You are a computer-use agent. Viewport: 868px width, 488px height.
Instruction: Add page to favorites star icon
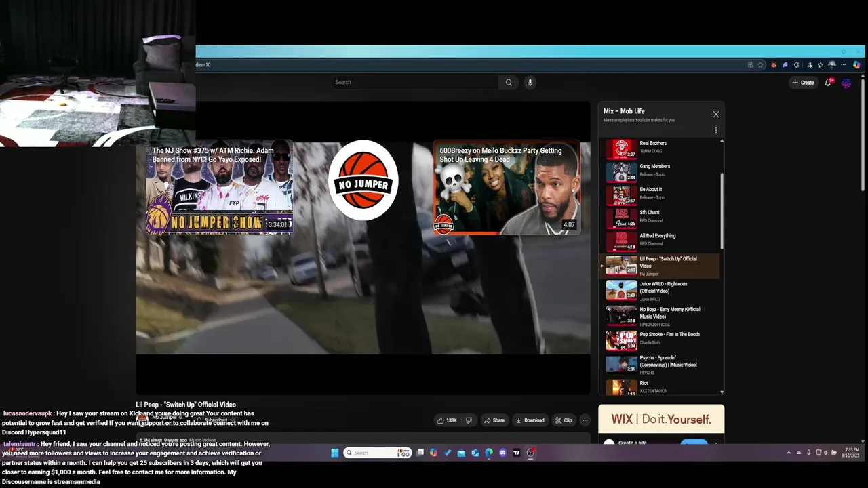coord(760,65)
